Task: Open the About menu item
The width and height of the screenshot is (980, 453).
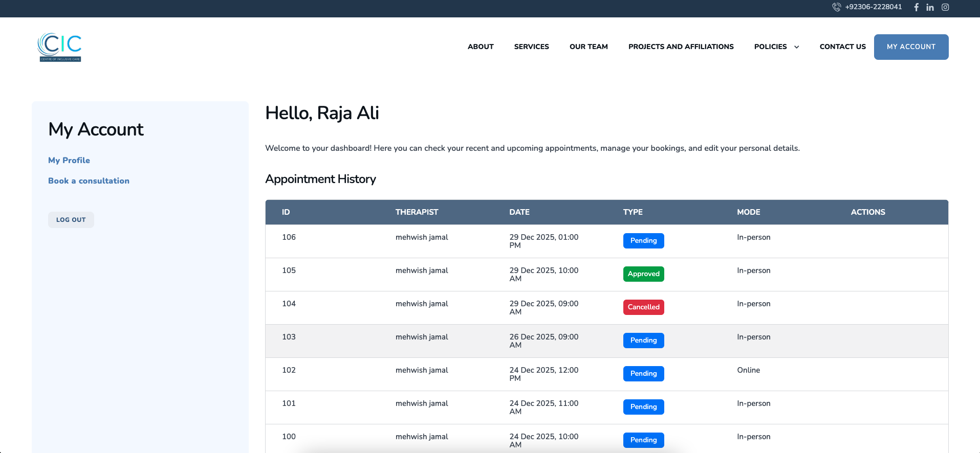Action: (x=480, y=47)
